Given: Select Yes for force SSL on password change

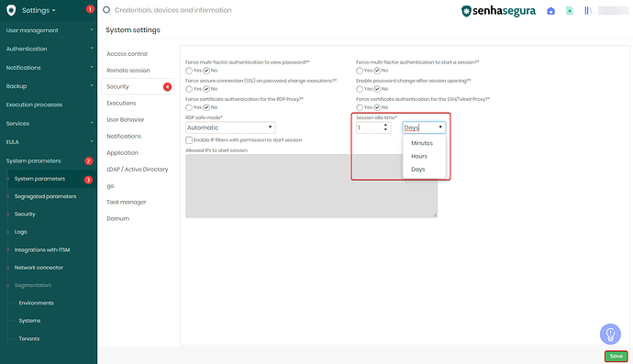Looking at the screenshot, I should (189, 89).
